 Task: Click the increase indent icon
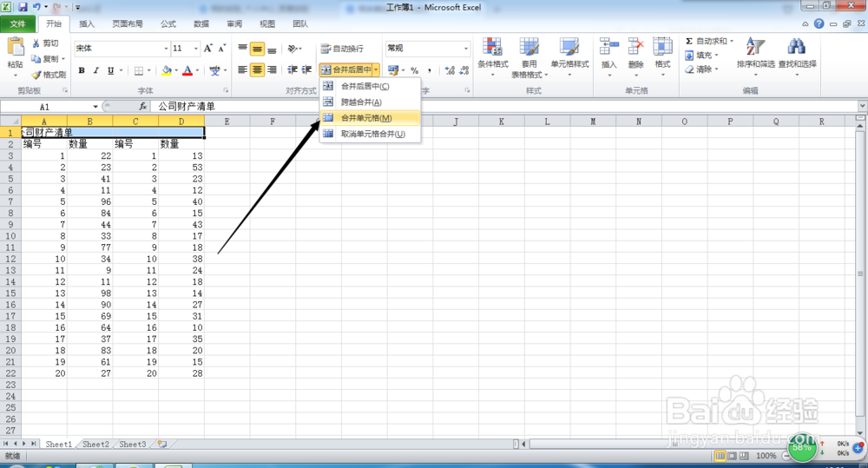pyautogui.click(x=306, y=69)
